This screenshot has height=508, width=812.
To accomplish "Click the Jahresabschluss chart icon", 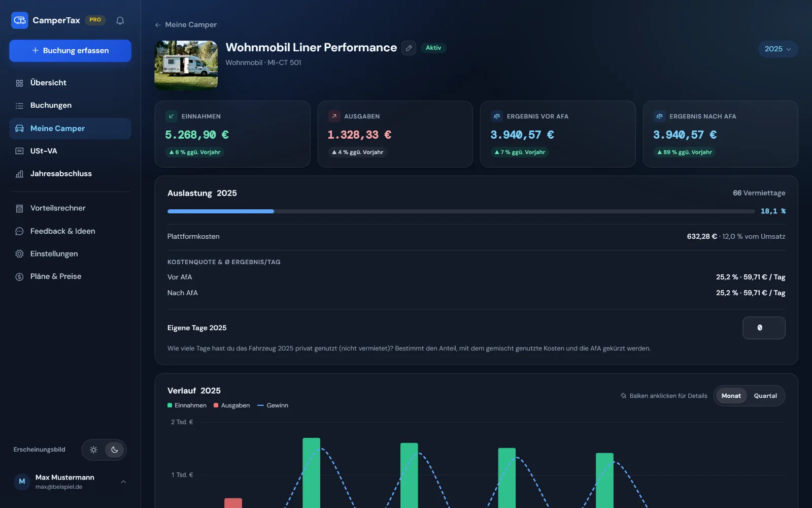I will click(x=19, y=174).
